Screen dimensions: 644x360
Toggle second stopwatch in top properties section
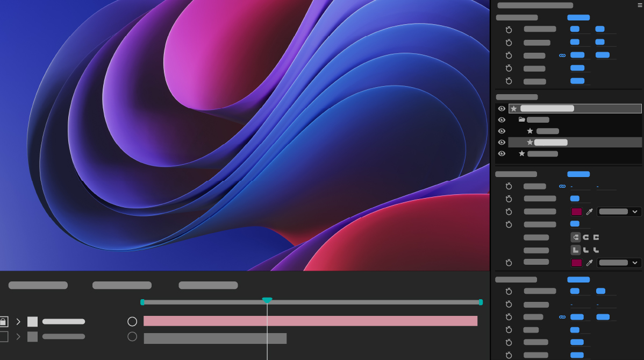point(509,43)
